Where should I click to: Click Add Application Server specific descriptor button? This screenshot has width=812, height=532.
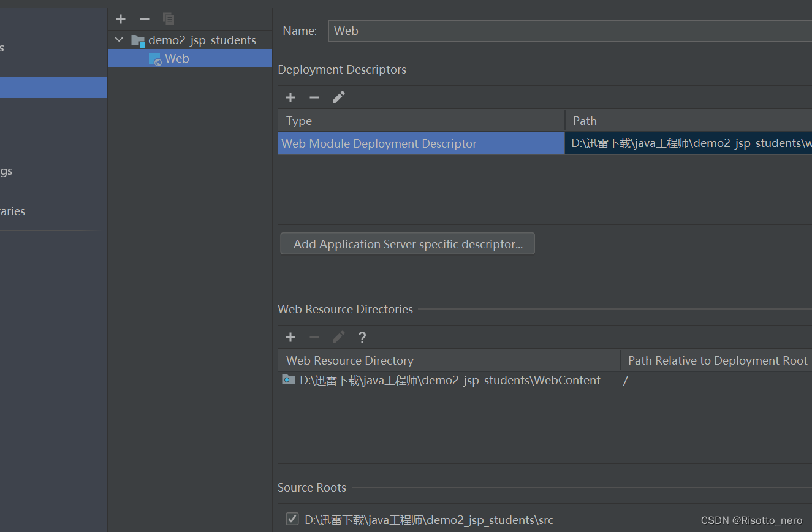click(x=408, y=244)
